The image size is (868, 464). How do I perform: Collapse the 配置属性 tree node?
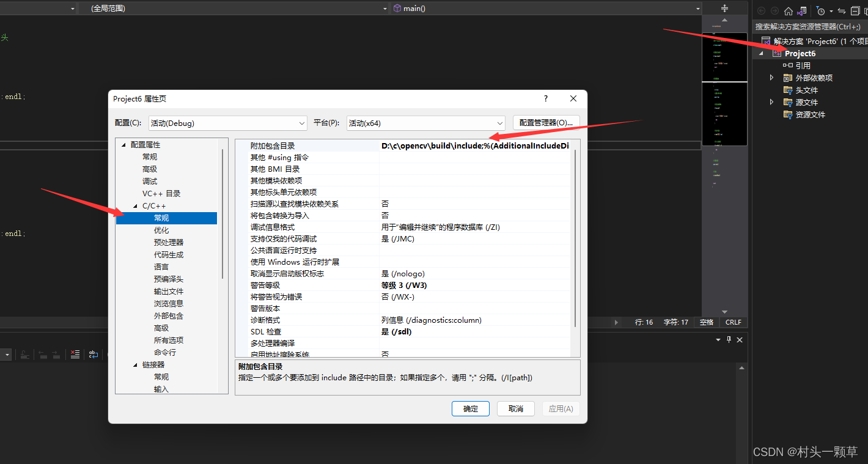[x=123, y=145]
